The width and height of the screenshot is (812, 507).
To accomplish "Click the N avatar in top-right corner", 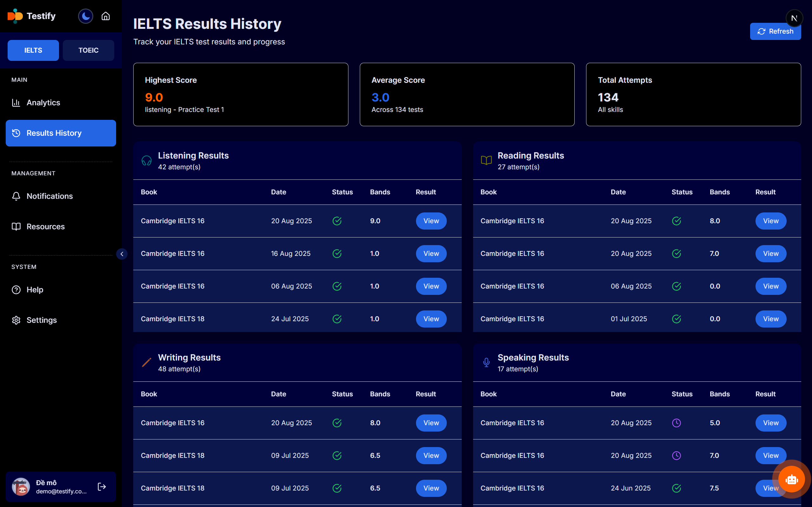I will tap(794, 18).
